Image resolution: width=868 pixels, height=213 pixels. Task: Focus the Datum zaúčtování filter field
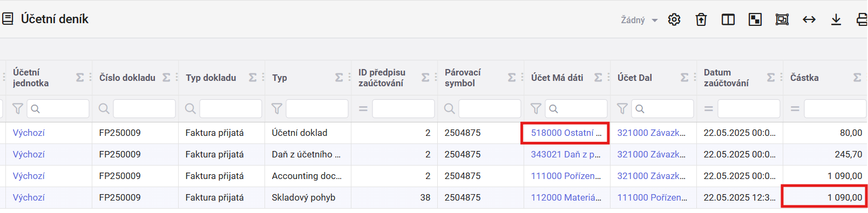click(749, 109)
